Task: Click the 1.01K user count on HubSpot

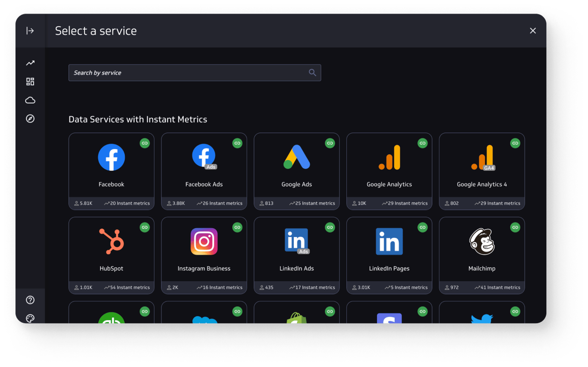Action: [83, 287]
